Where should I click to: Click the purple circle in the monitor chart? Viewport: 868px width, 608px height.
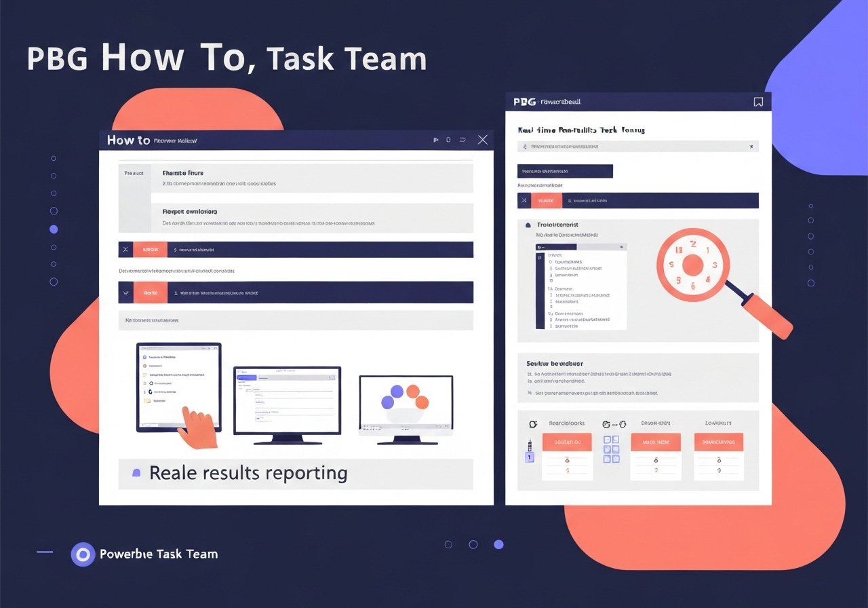click(x=388, y=402)
